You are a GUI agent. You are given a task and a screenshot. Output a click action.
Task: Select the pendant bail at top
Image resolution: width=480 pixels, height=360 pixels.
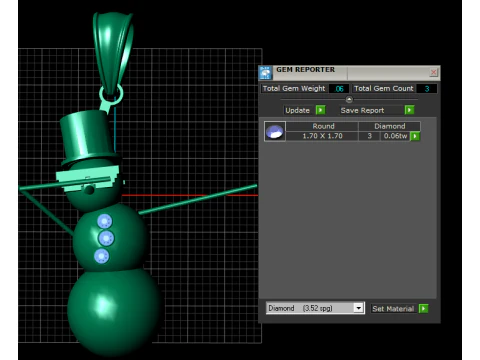click(113, 50)
